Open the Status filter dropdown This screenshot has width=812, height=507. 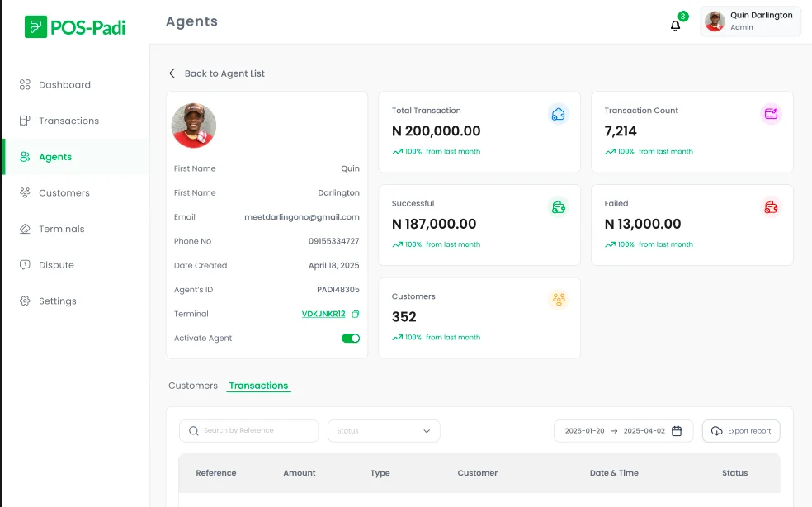(384, 431)
